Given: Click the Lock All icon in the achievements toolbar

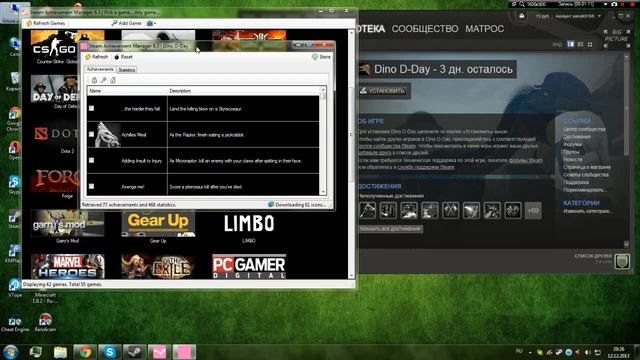Looking at the screenshot, I should (x=94, y=80).
